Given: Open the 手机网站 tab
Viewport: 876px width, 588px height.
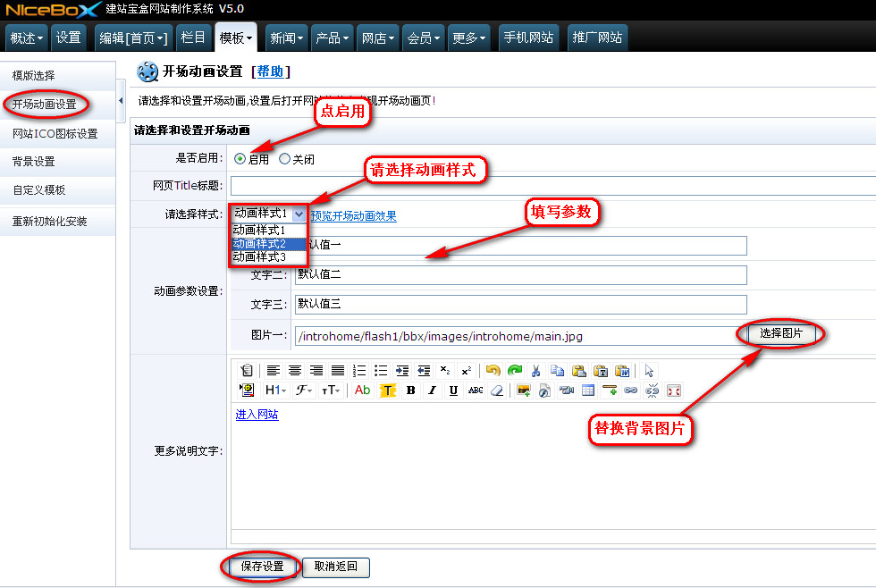Looking at the screenshot, I should (x=528, y=38).
